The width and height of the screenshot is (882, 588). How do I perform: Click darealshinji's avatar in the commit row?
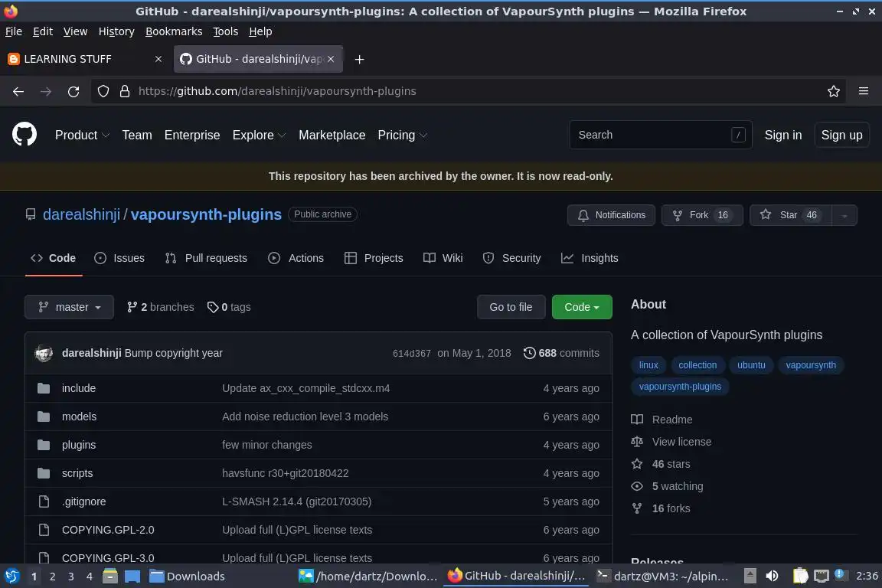(44, 353)
